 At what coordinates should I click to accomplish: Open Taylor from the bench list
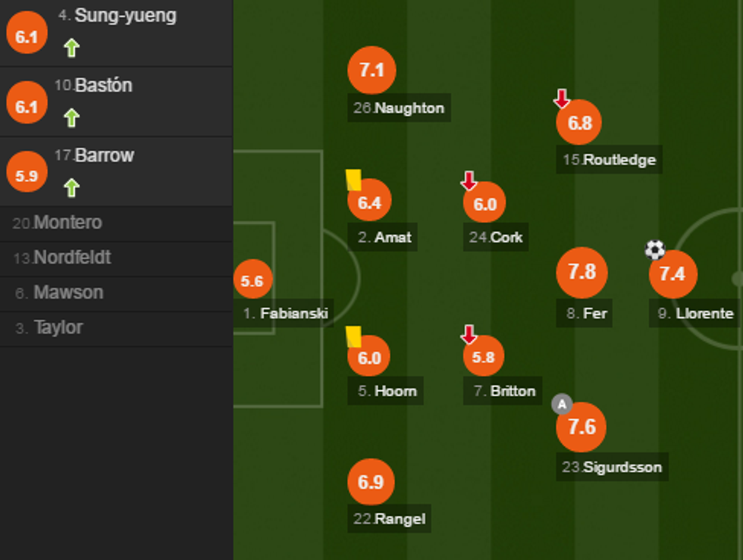point(58,328)
